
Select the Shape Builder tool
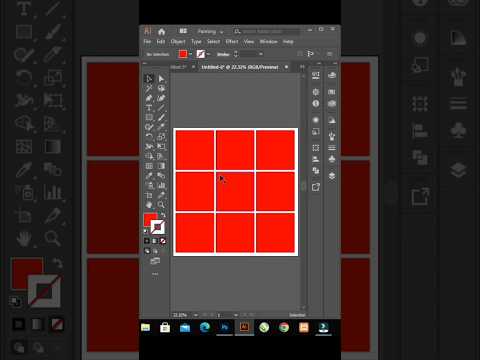coord(149,156)
